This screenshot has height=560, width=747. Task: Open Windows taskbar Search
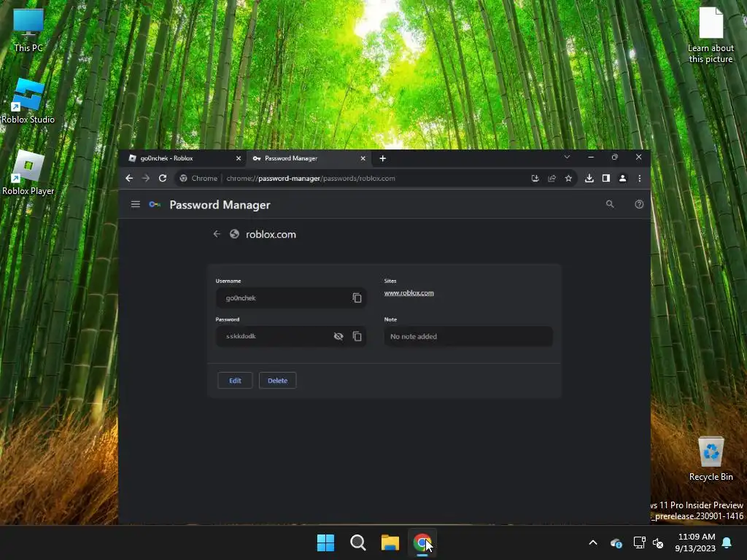(x=357, y=542)
